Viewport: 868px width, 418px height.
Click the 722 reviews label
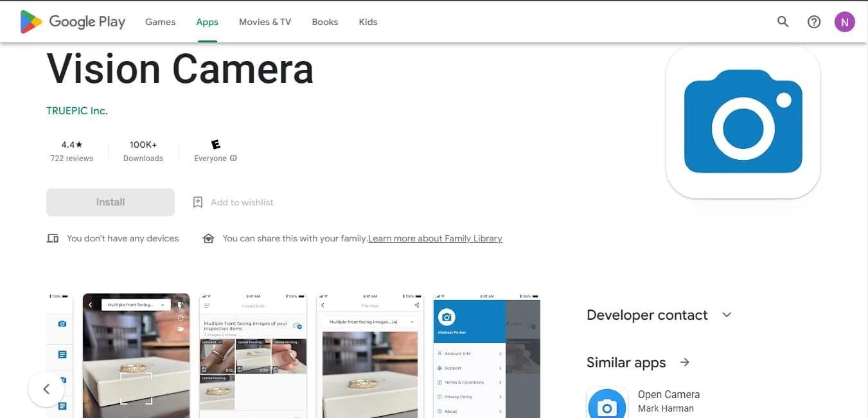[x=72, y=159]
